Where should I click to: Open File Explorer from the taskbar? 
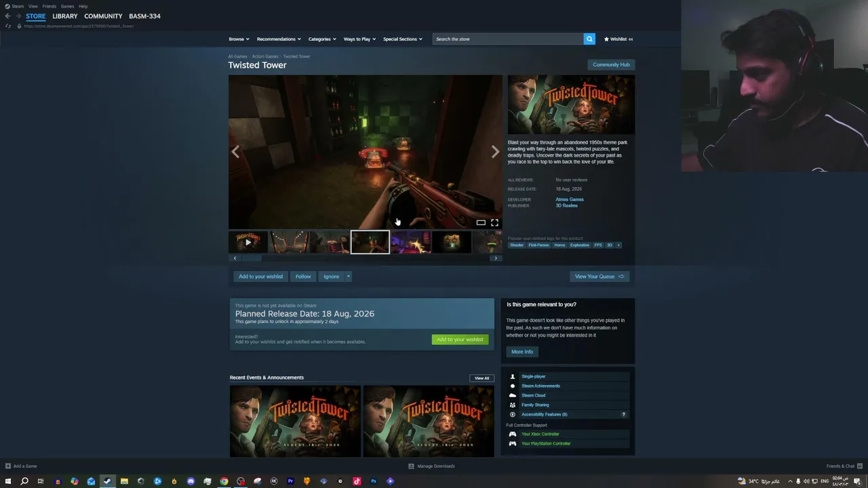click(x=124, y=481)
